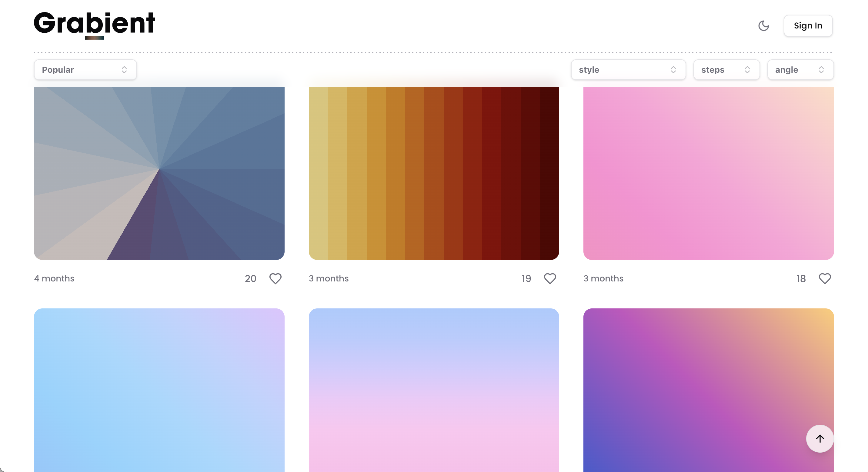Click the scroll-to-top arrow button

820,439
